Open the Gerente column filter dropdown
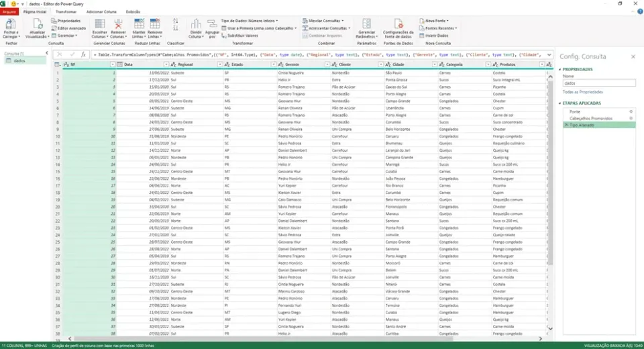Screen dimensions: 644x349 click(x=327, y=64)
